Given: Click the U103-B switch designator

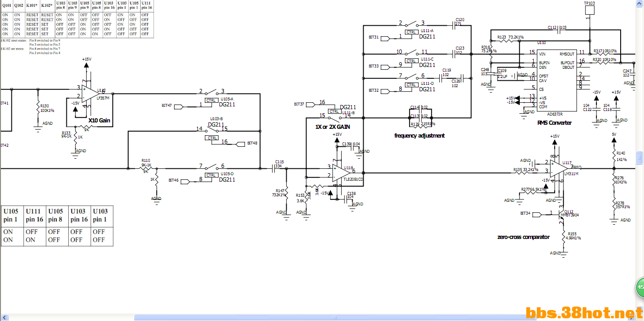Looking at the screenshot, I should tap(217, 118).
